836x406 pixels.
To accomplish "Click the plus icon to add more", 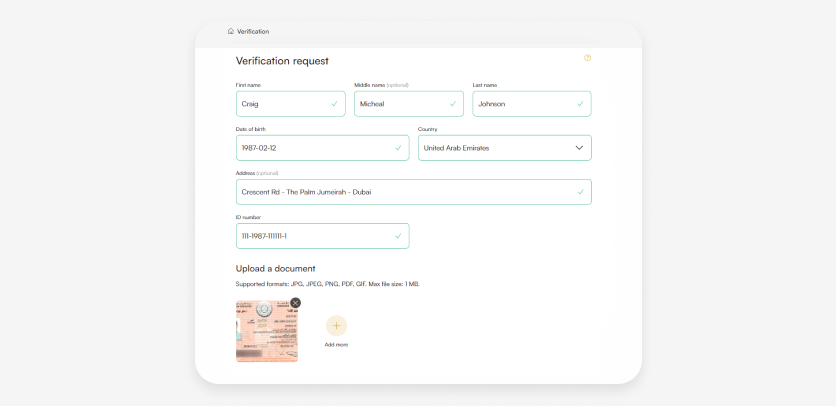I will (x=336, y=325).
